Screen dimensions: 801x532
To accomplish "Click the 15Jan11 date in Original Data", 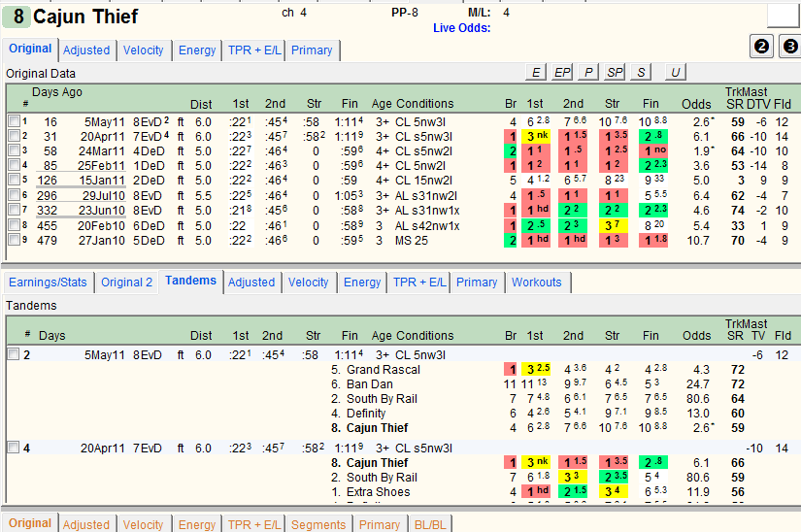I will pos(101,181).
